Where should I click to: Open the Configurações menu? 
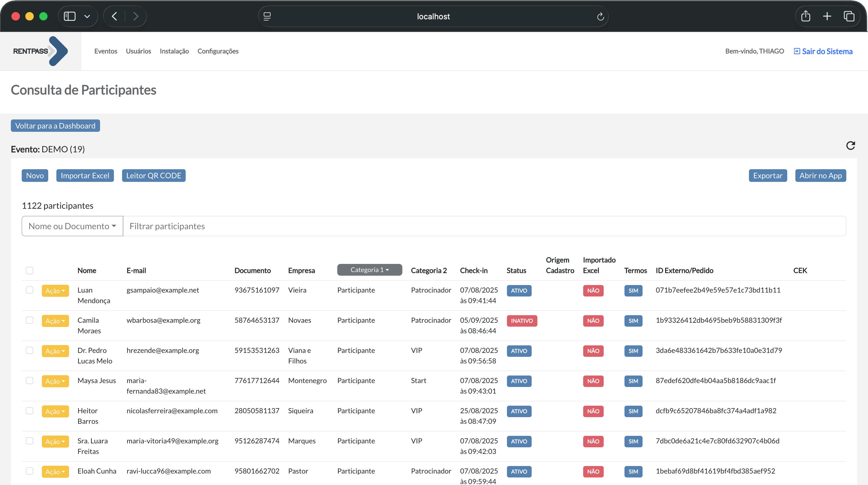click(x=218, y=51)
